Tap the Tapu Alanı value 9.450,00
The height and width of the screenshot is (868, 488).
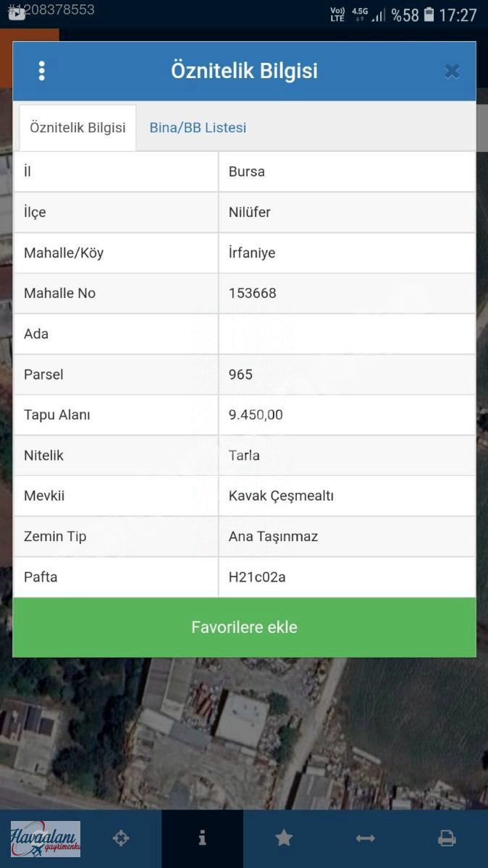click(x=256, y=415)
